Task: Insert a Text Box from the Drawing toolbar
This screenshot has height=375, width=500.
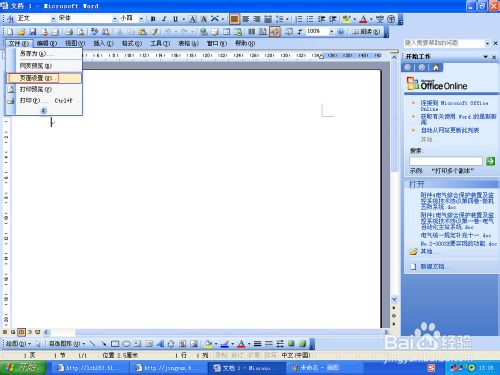Action: 137,343
